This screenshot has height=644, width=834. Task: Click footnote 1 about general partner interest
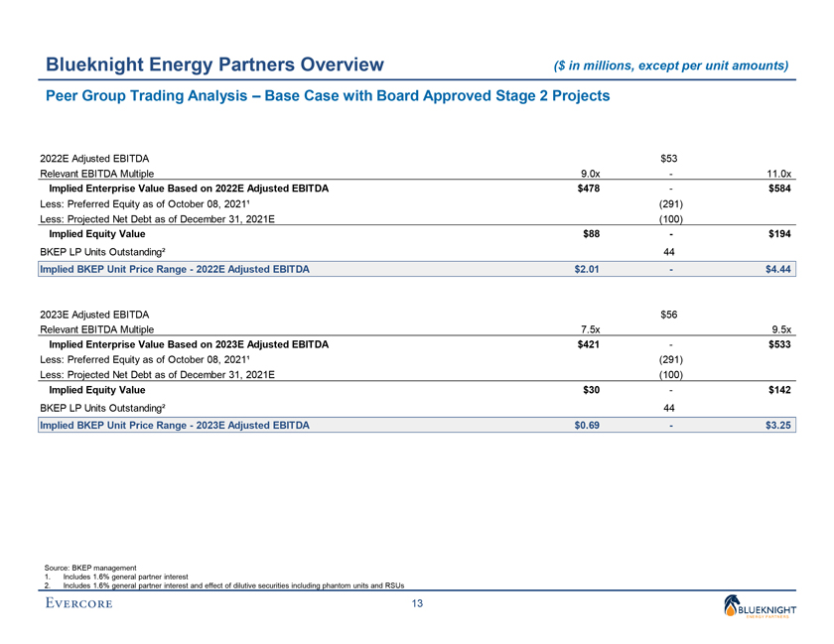116,577
